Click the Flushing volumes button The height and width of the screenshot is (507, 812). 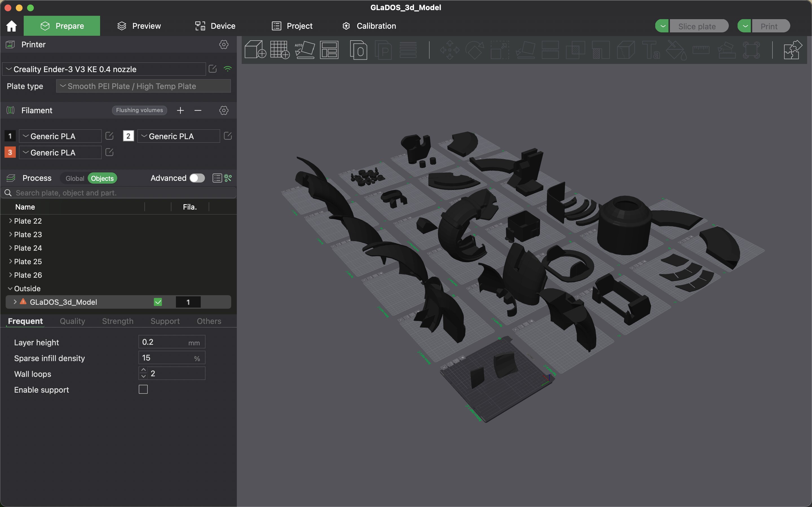coord(139,110)
